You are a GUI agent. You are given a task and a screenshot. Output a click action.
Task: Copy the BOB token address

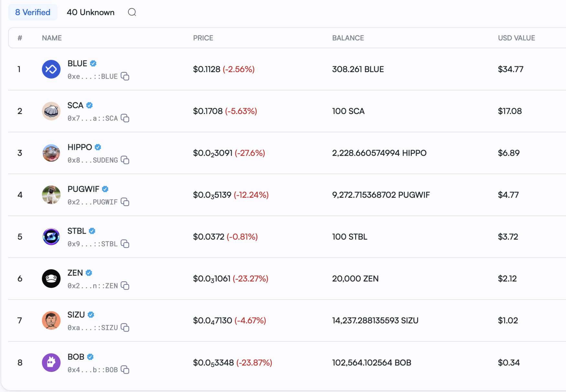125,369
